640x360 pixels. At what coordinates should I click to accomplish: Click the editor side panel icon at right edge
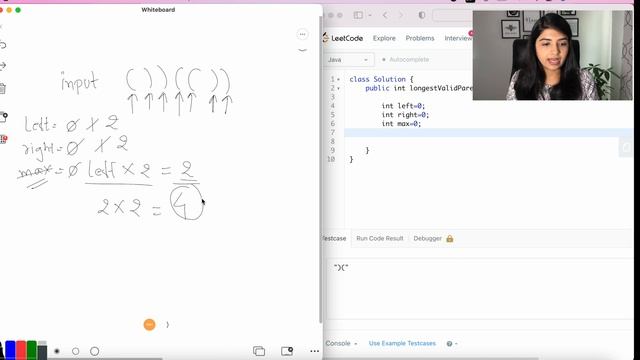pos(626,147)
